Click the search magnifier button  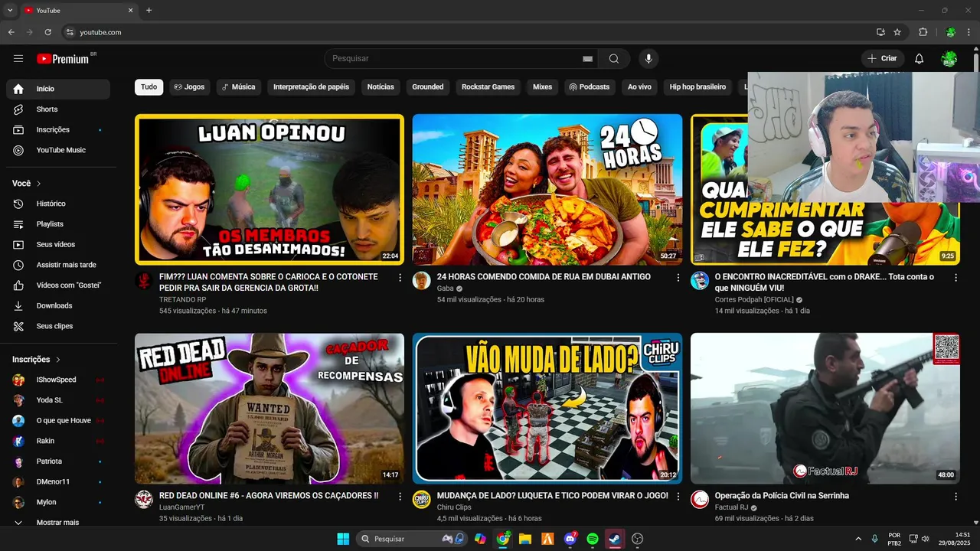click(x=614, y=58)
